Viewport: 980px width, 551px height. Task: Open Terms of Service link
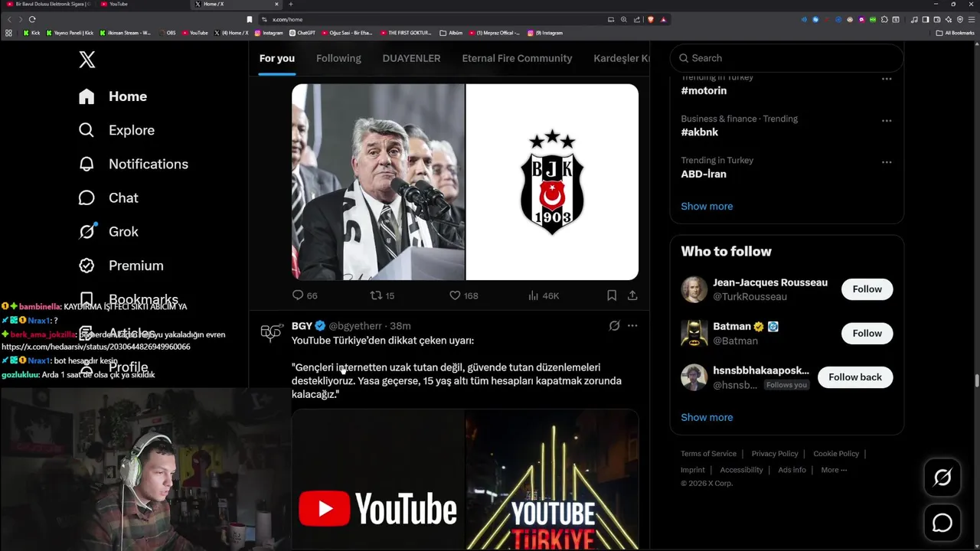pyautogui.click(x=708, y=454)
